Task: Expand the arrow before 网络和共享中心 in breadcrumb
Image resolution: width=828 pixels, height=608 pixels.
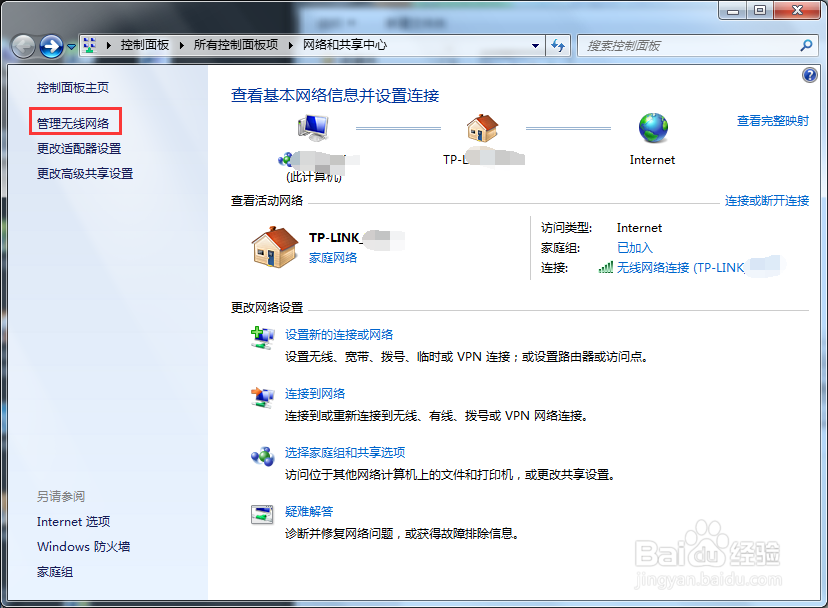Action: (x=291, y=45)
